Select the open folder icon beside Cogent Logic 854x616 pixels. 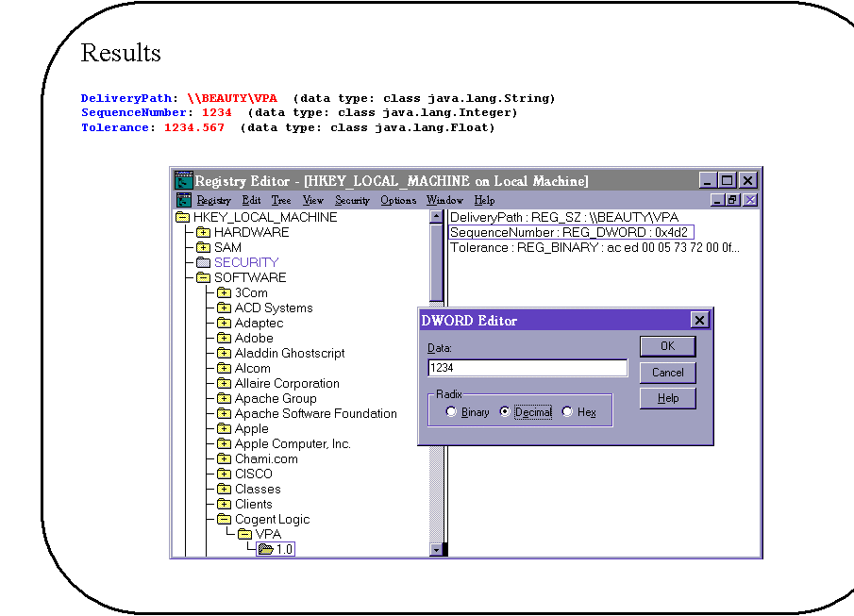tap(224, 519)
